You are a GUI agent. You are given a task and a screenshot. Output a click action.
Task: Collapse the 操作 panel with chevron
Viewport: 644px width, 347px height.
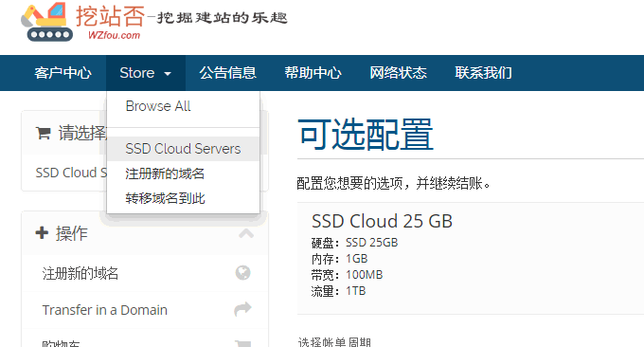(x=246, y=233)
